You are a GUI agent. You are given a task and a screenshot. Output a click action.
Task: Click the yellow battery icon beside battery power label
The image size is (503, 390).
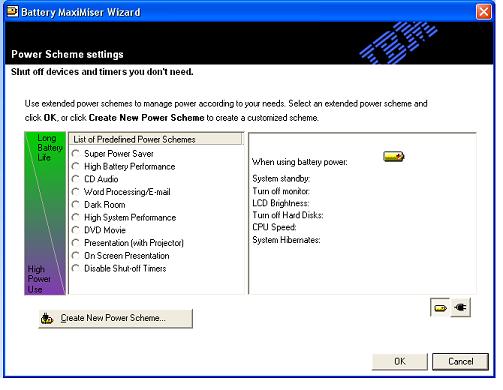click(x=393, y=156)
